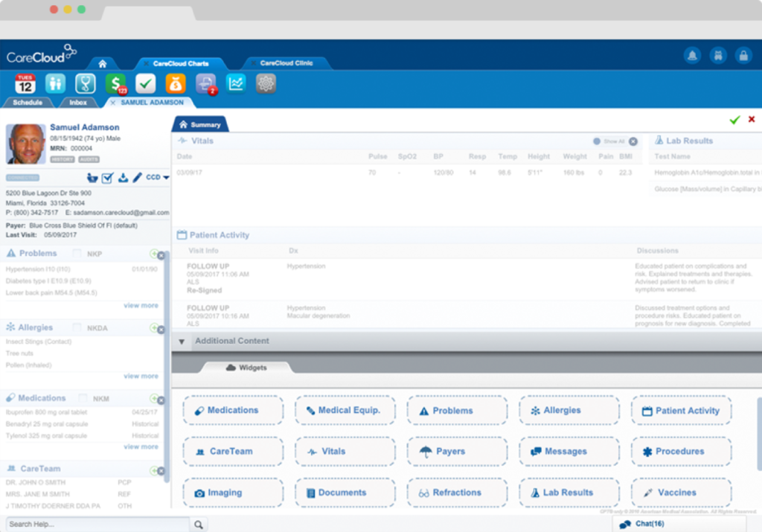Click the Search Help input field
The width and height of the screenshot is (762, 532).
point(97,525)
